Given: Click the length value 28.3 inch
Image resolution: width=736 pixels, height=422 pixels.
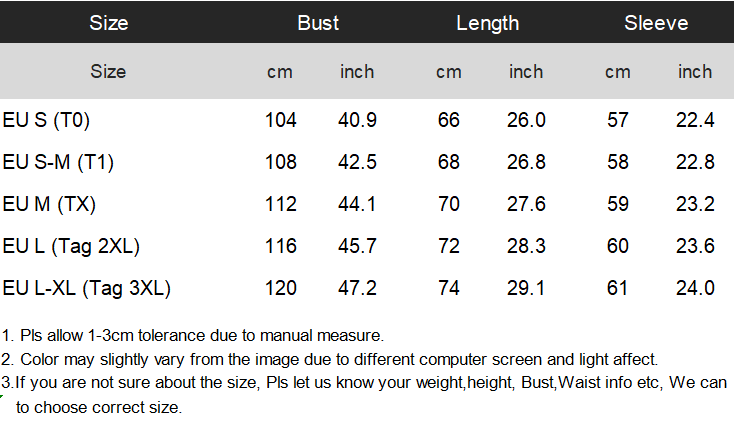Looking at the screenshot, I should click(x=526, y=246).
